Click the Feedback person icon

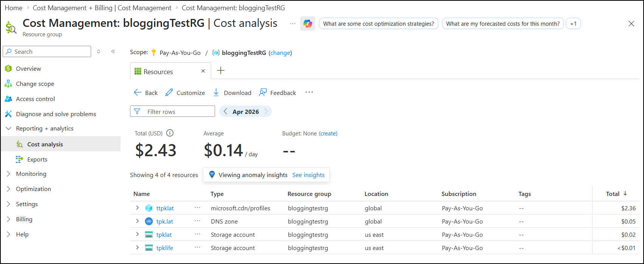(x=263, y=93)
